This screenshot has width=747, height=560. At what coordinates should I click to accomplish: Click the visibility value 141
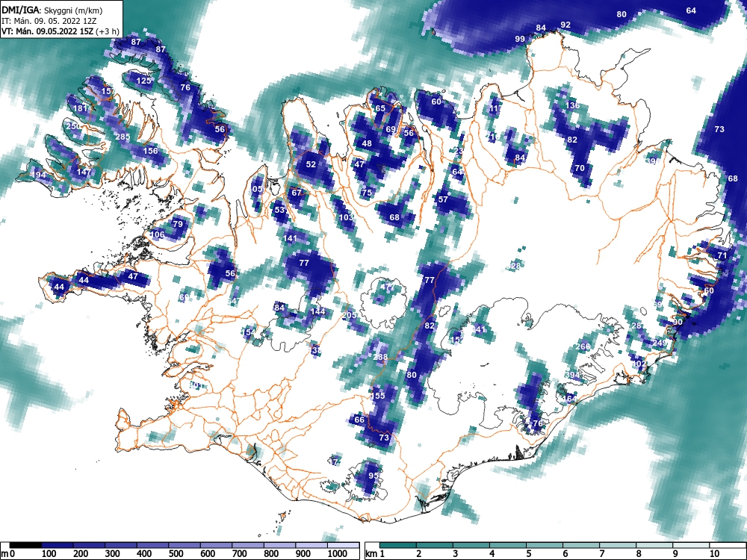[290, 238]
